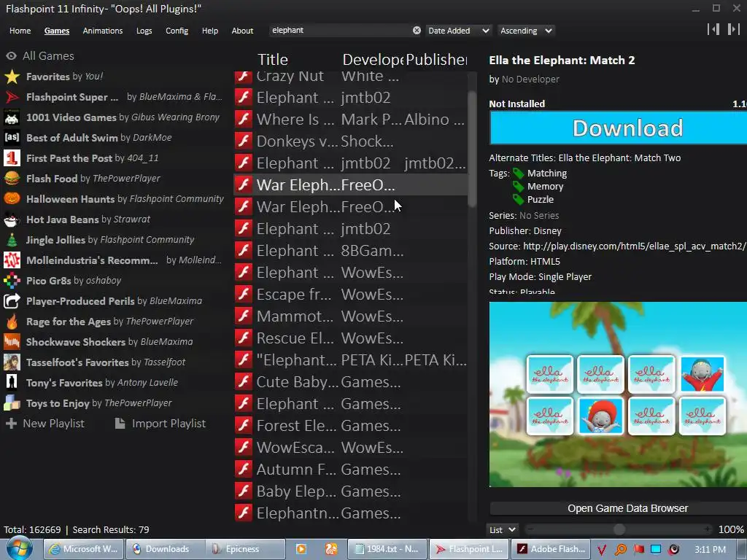Create a New Playlist
The width and height of the screenshot is (747, 560).
(44, 424)
